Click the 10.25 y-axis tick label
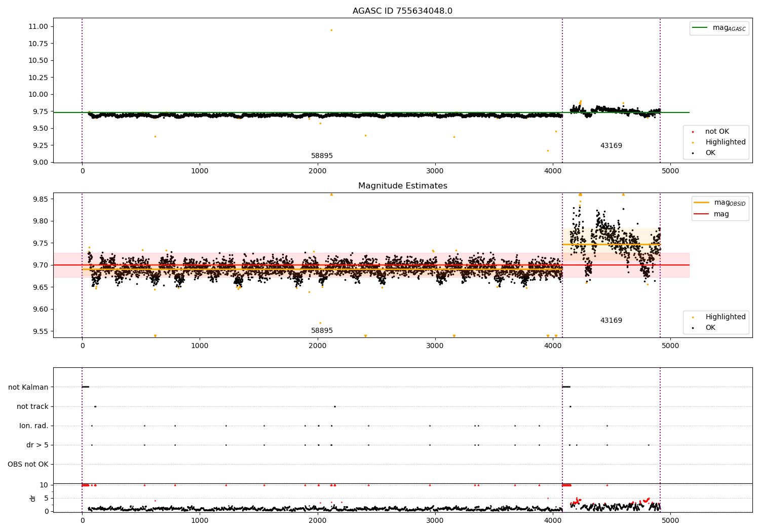The image size is (760, 532). click(x=39, y=78)
